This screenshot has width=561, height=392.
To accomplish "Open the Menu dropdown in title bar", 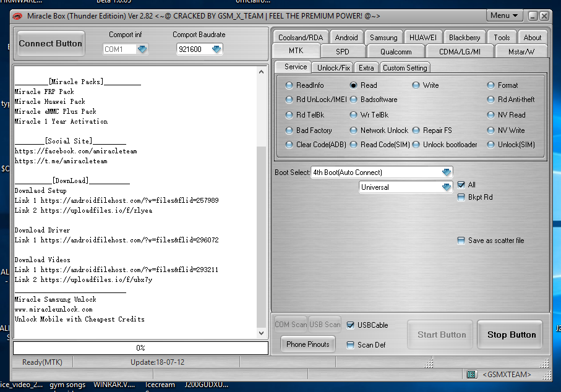I will click(x=504, y=15).
